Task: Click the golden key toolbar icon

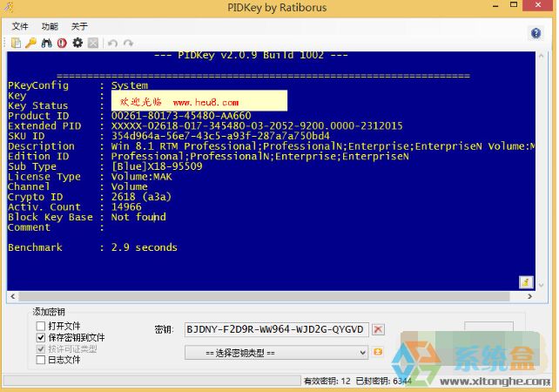Action: tap(31, 44)
